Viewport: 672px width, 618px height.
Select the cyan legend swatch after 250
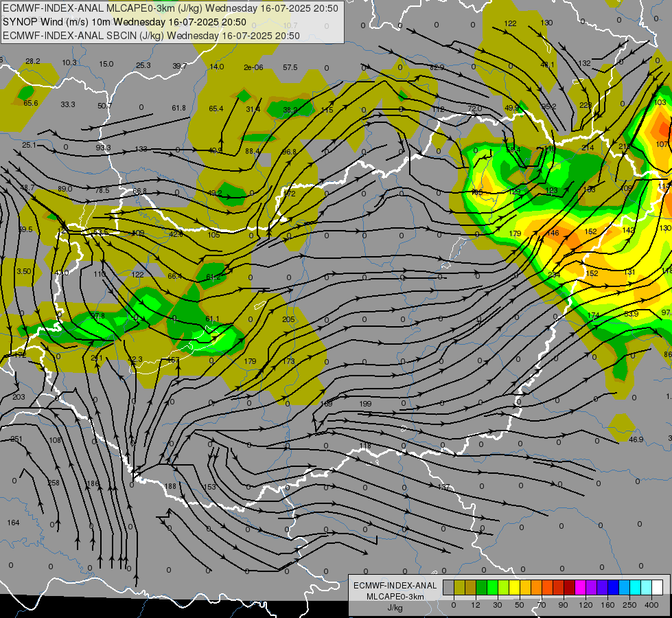pos(636,588)
